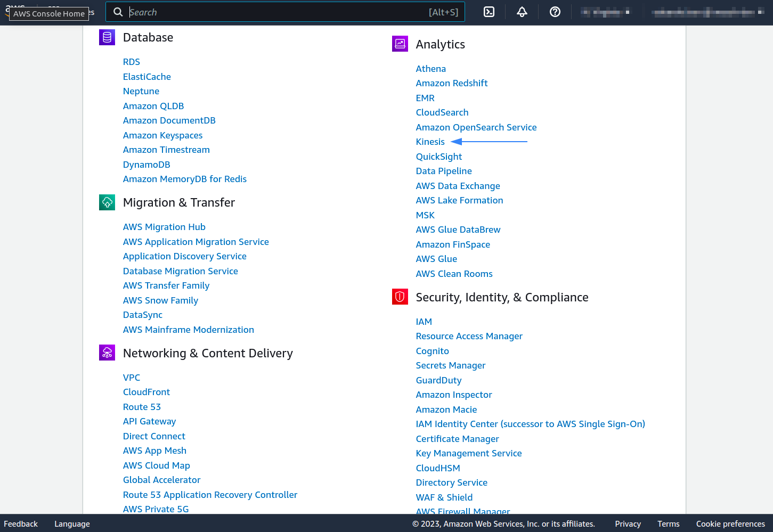Open Cookie preferences in the footer
This screenshot has height=532, width=773.
730,523
